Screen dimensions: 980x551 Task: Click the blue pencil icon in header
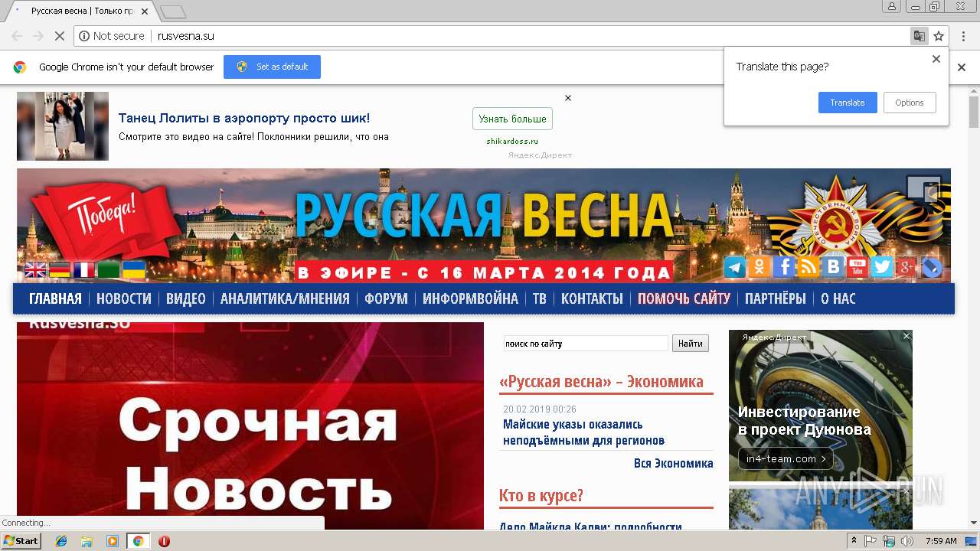click(x=931, y=267)
